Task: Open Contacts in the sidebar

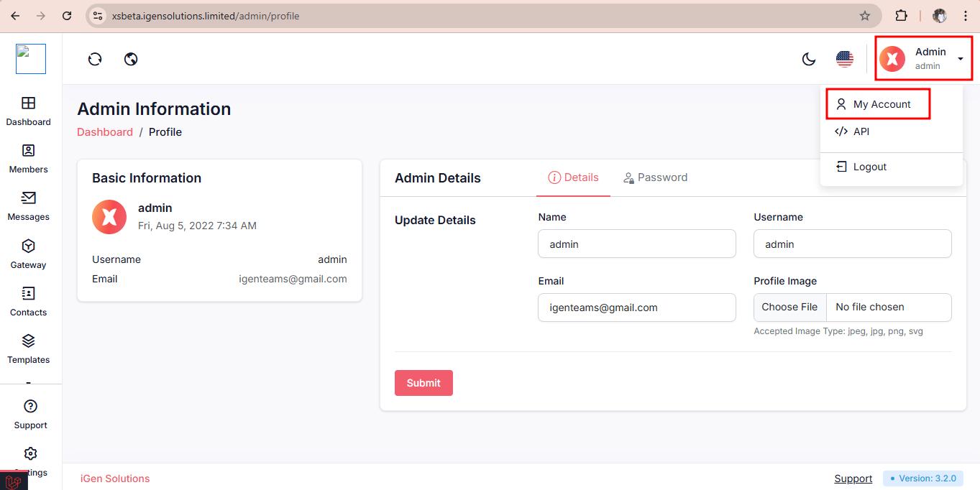Action: coord(29,301)
